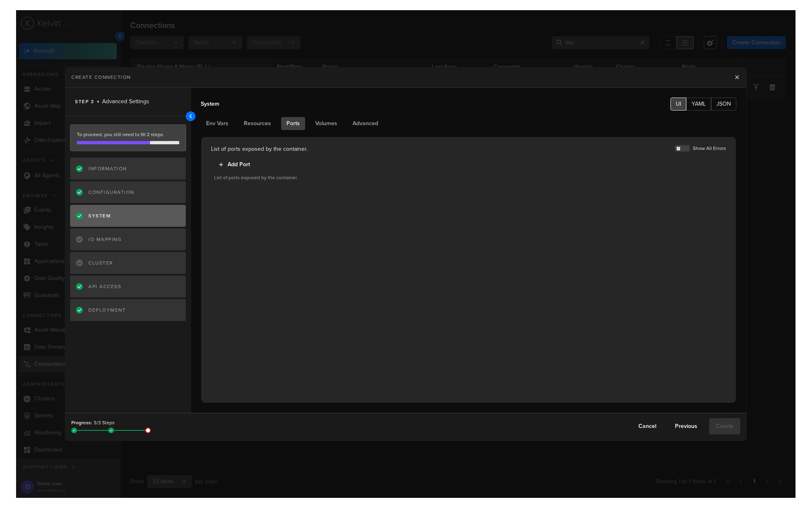Open Data Quality gear icon

[27, 279]
